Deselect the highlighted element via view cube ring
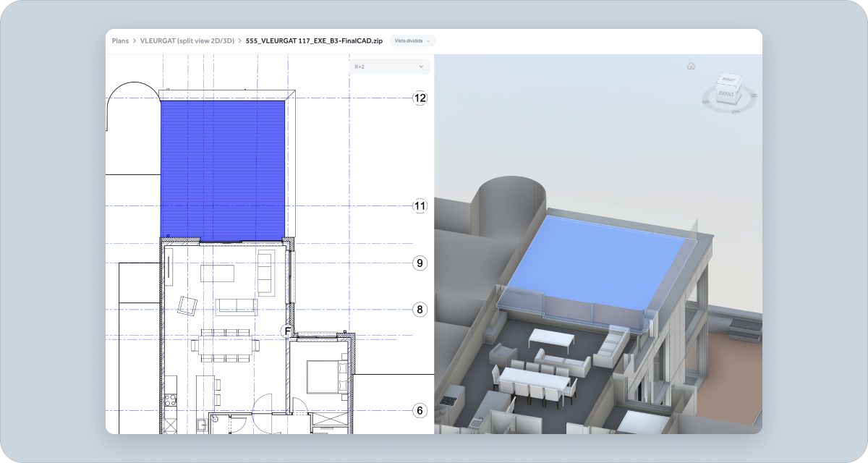The width and height of the screenshot is (868, 463). (x=729, y=113)
